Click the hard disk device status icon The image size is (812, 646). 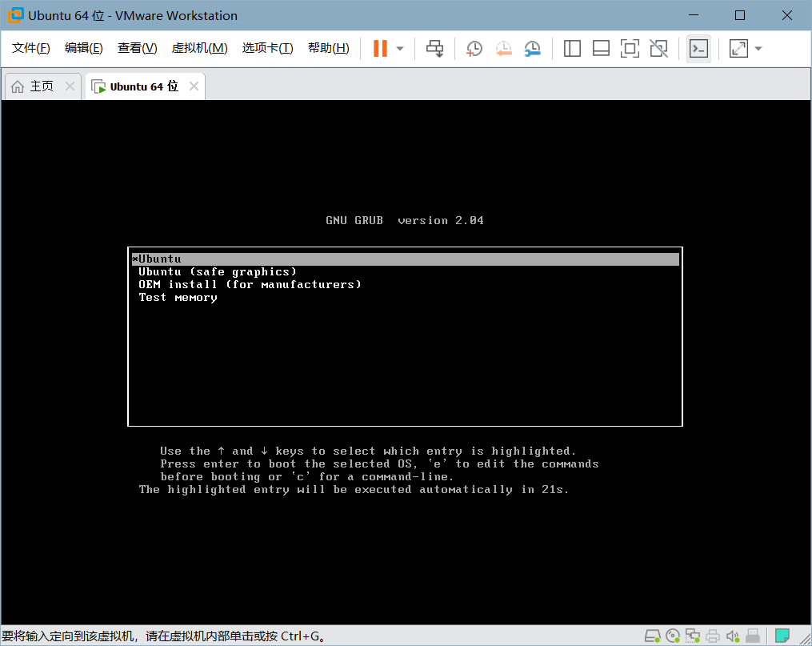(x=653, y=636)
